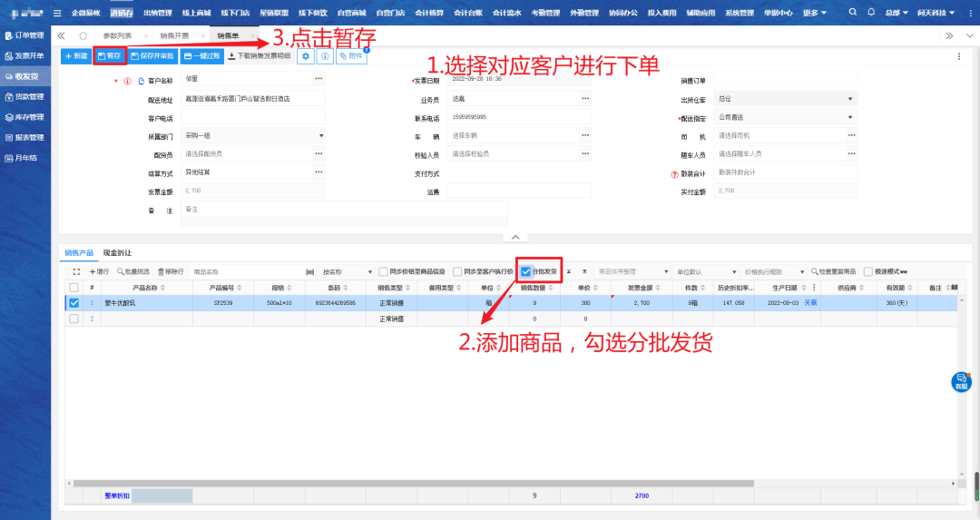This screenshot has width=980, height=520.
Task: Uncheck the first product row checkbox
Action: [74, 303]
